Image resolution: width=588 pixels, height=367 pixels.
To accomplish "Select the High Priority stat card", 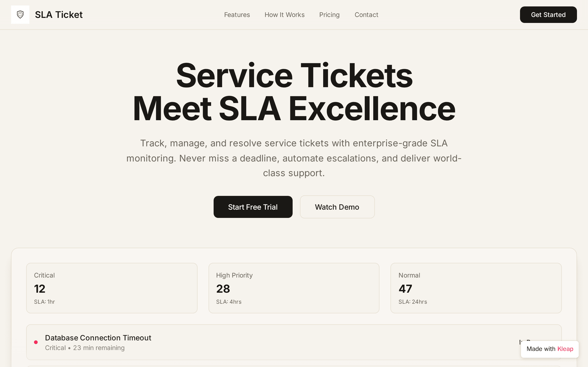I will 294,288.
